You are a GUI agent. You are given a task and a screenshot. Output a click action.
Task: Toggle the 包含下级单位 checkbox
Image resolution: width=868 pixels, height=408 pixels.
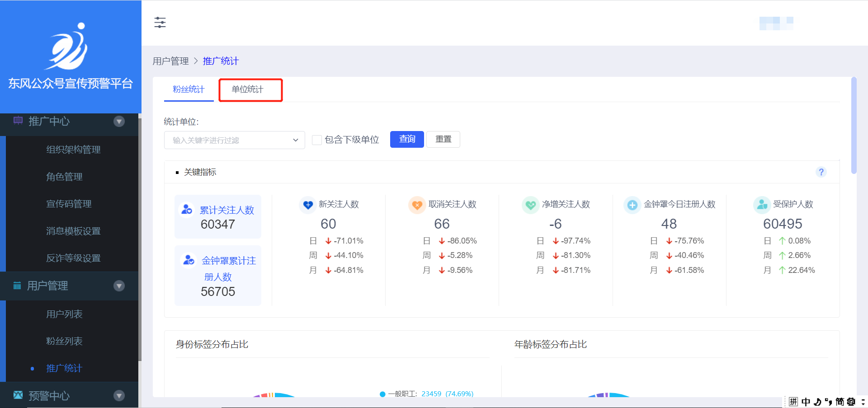click(x=317, y=140)
